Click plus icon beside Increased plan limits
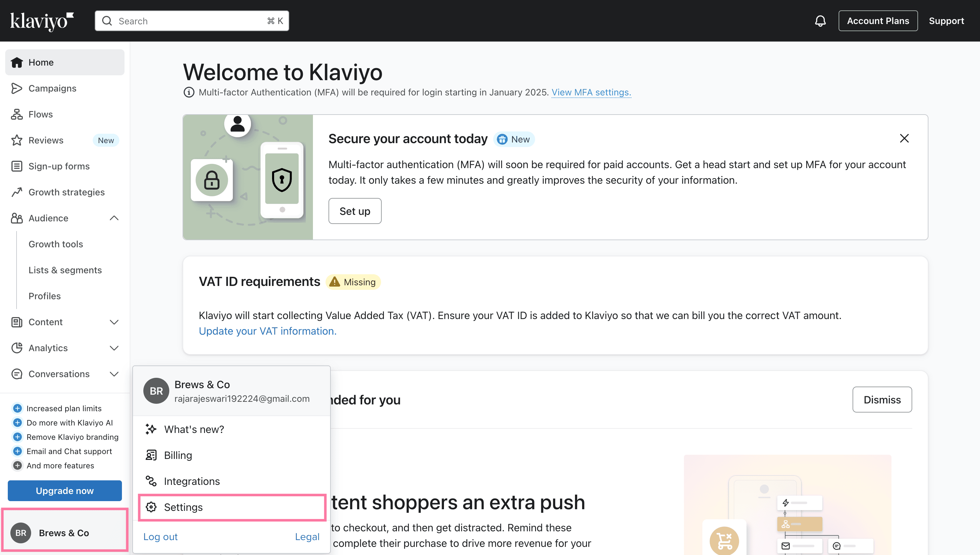 click(x=18, y=408)
